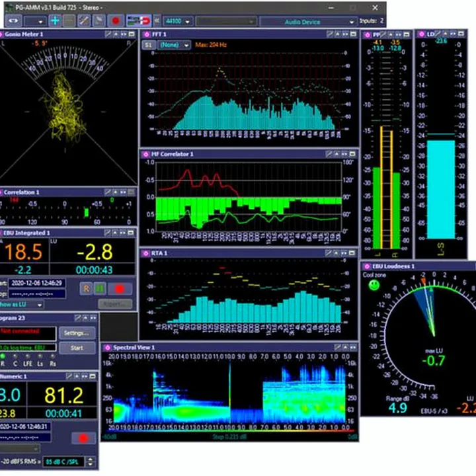
Task: Toggle the pink power icon of LD meter panel
Action: coord(422,34)
